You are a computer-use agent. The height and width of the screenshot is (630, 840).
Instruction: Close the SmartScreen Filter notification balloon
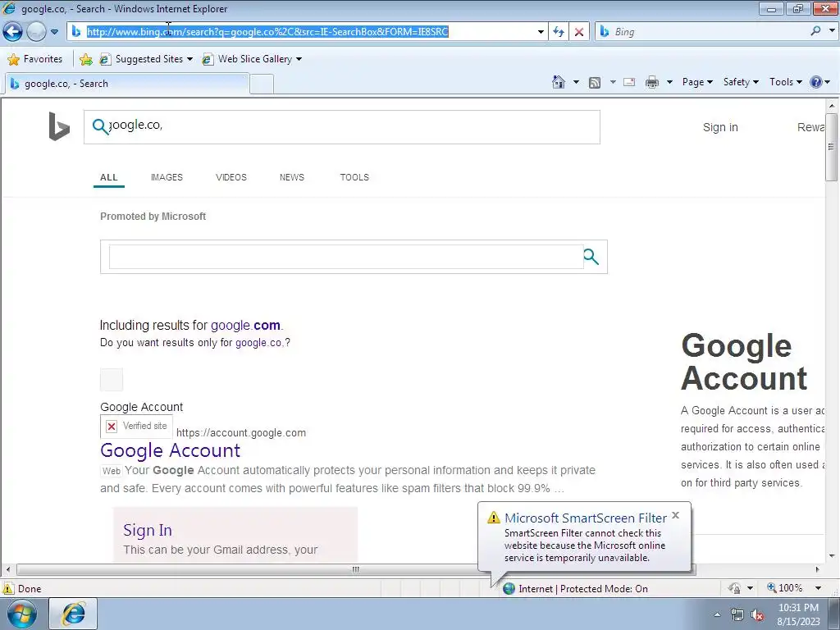click(676, 515)
